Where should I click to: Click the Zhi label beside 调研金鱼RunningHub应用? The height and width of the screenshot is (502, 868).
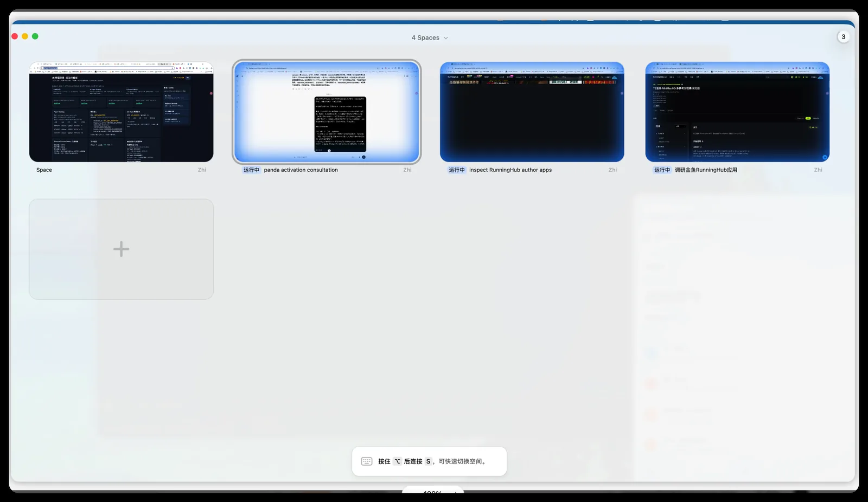[x=818, y=170]
